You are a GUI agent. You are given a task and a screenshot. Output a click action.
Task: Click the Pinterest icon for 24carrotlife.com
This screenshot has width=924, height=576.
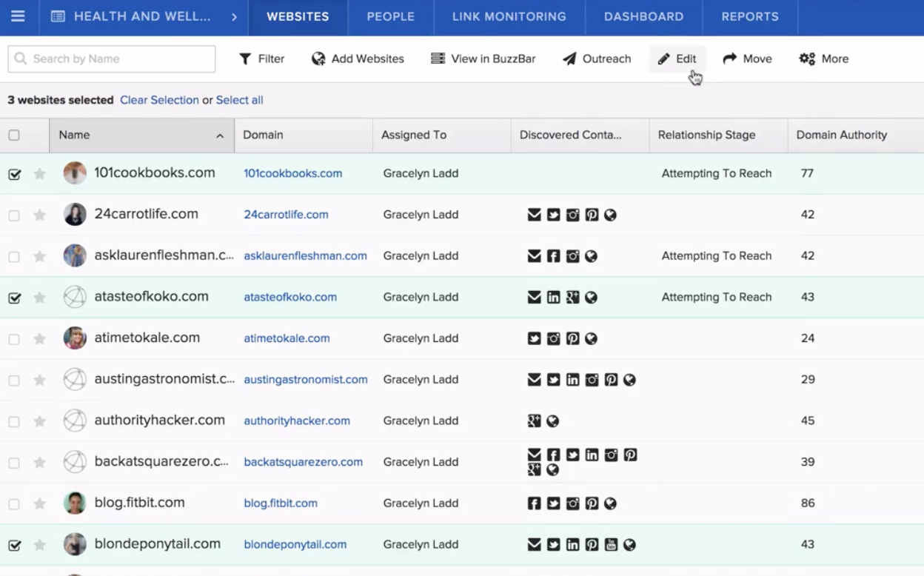point(592,215)
